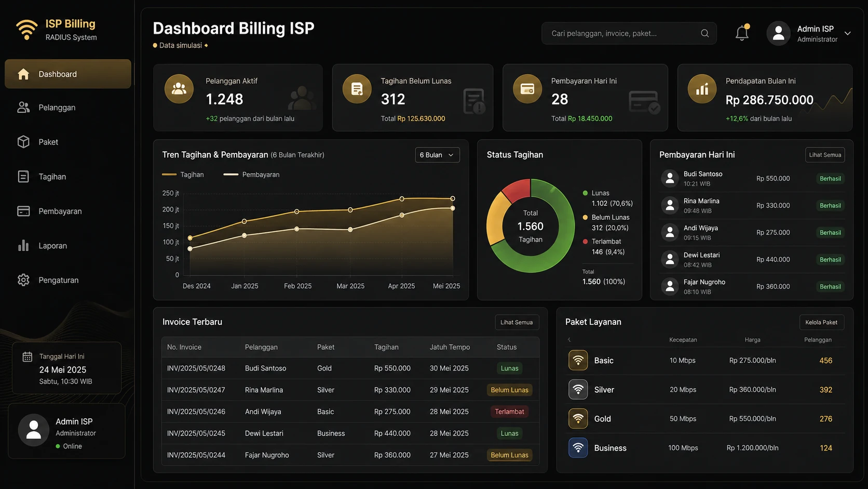Click Budi Santoso's avatar in payments list

click(x=670, y=178)
